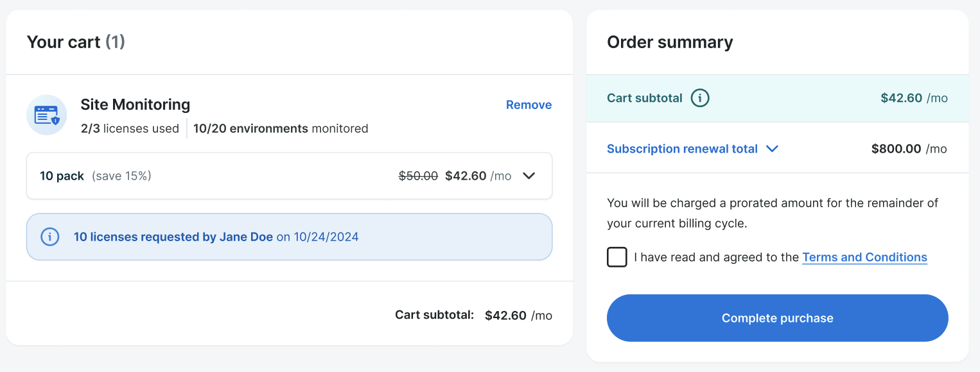Open the Terms and Conditions link
Screen dimensions: 980x372
[x=864, y=257]
